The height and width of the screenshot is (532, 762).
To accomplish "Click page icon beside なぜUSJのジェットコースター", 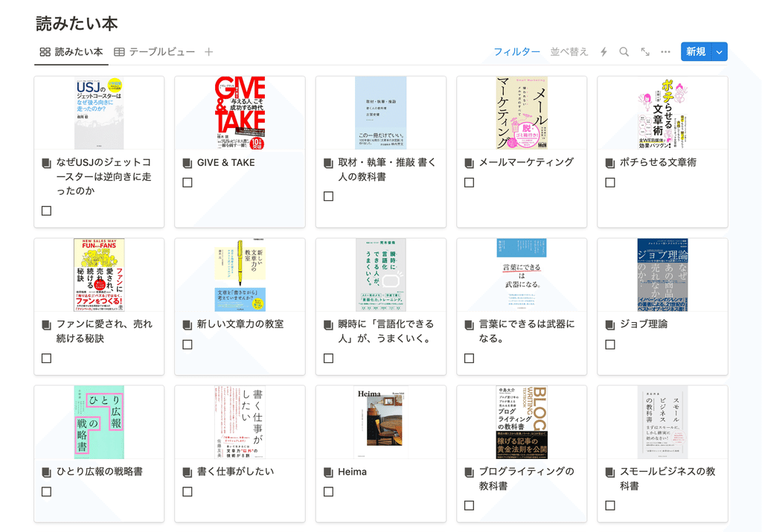I will [x=47, y=163].
